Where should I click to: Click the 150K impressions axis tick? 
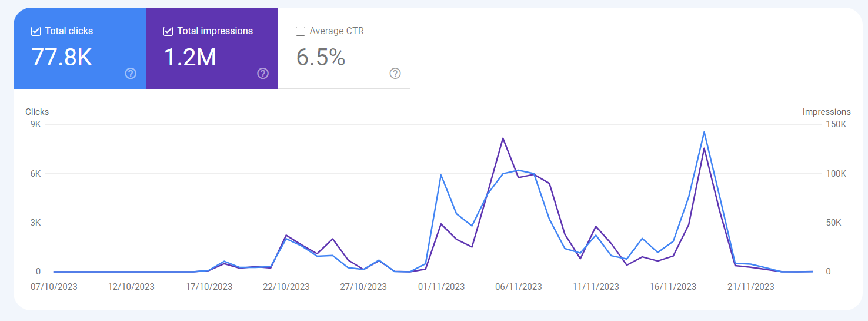point(836,124)
